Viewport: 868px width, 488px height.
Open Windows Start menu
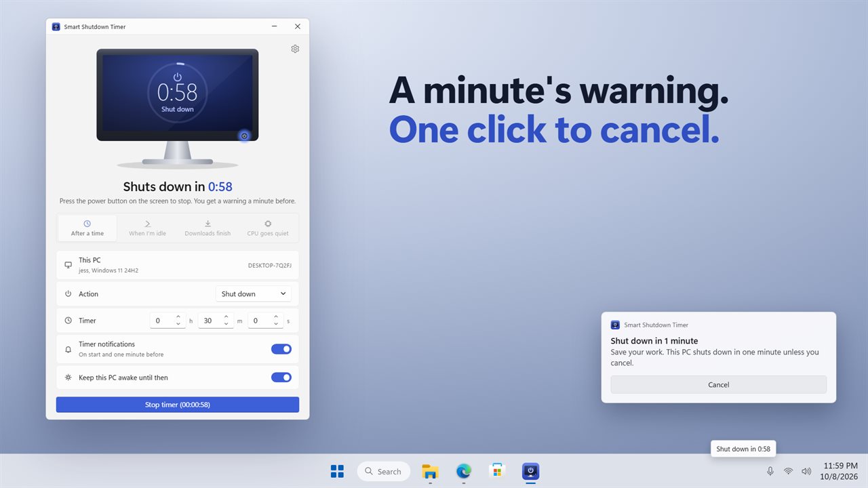(337, 471)
